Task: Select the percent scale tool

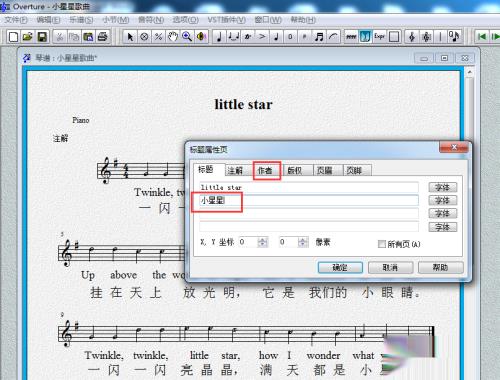Action: pyautogui.click(x=159, y=37)
